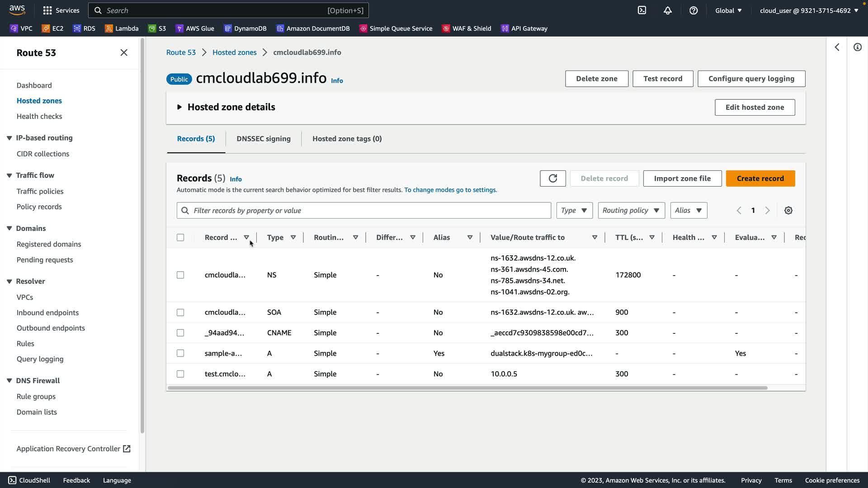The image size is (868, 488).
Task: Click the Create record button
Action: (x=760, y=178)
